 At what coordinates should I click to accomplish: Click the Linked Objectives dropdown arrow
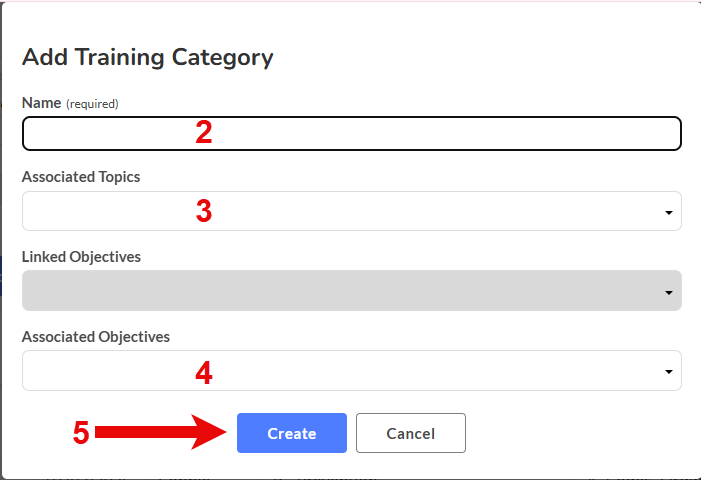pyautogui.click(x=669, y=293)
